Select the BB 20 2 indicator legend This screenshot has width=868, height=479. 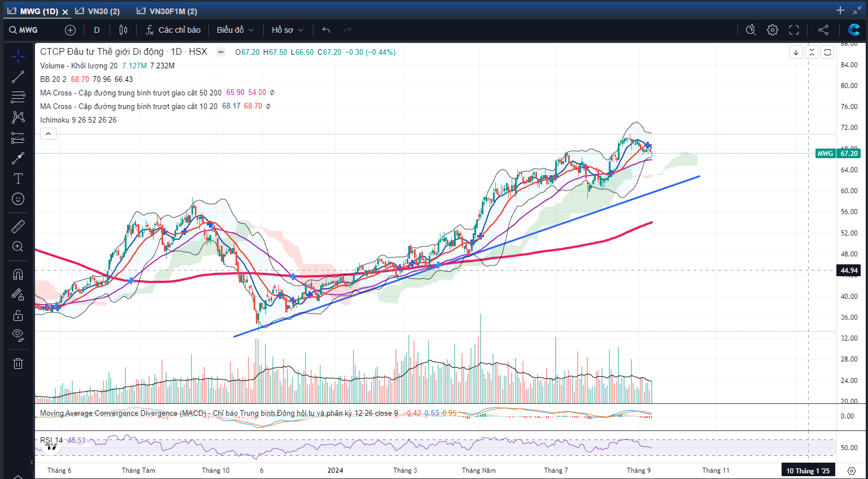pyautogui.click(x=53, y=79)
